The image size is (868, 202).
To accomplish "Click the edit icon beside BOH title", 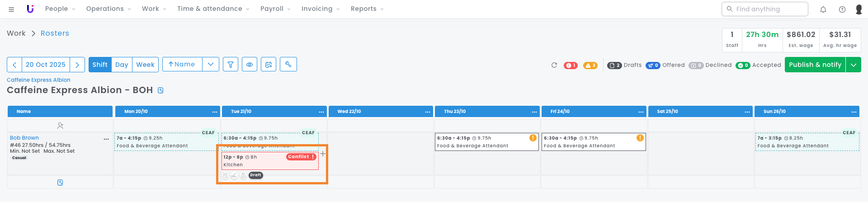I will (160, 90).
